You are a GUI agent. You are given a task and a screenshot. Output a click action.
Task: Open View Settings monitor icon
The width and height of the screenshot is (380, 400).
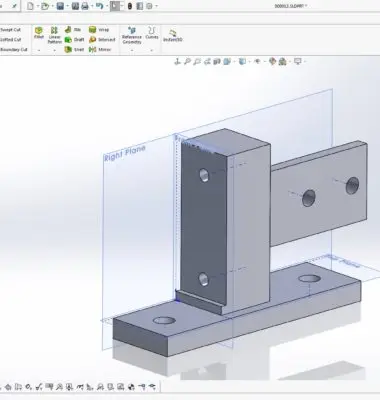(x=298, y=61)
